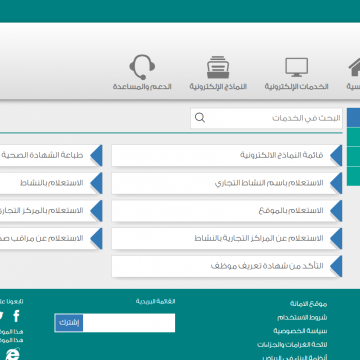Click the إشترك subscribe button
The image size is (360, 360).
click(69, 323)
